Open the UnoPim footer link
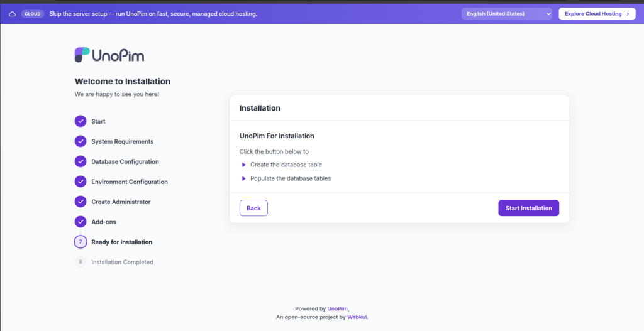 tap(337, 308)
